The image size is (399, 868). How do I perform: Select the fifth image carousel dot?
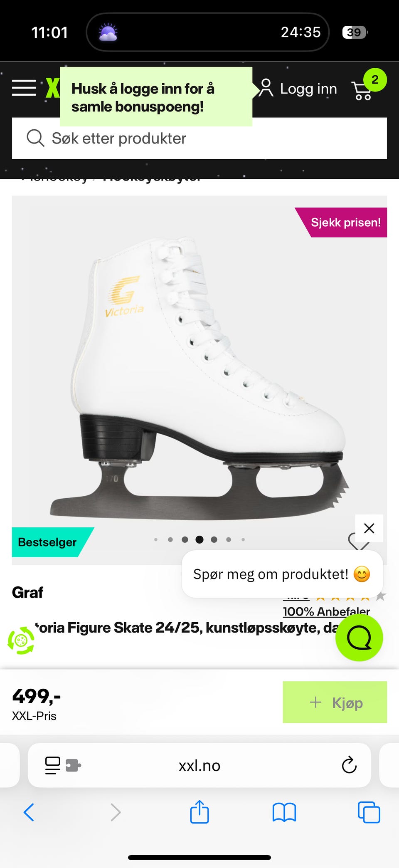tap(214, 539)
